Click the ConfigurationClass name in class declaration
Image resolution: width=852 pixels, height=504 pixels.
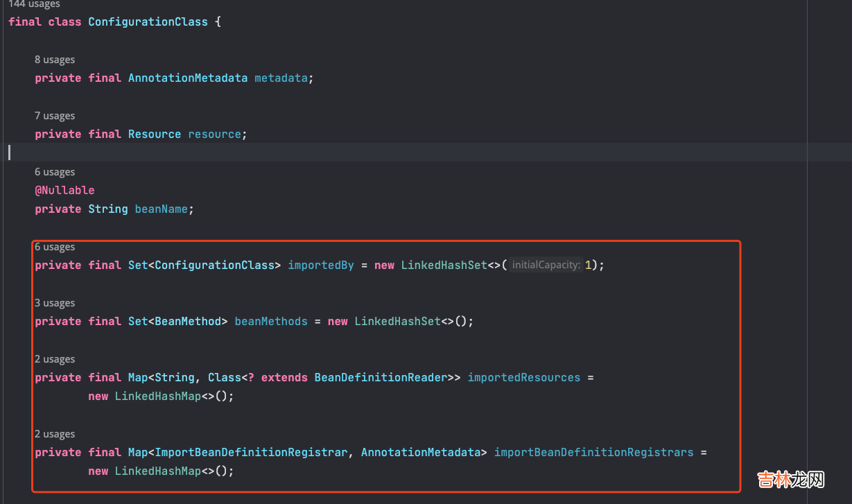(148, 21)
